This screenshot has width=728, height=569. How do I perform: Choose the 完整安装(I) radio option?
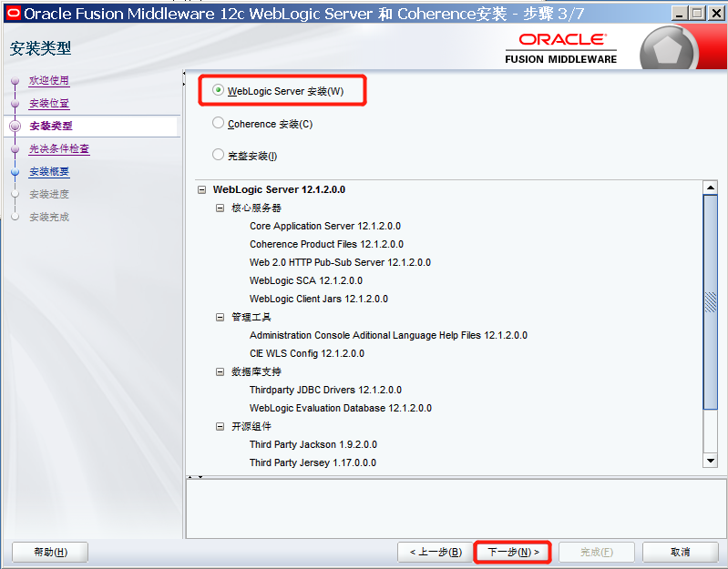(218, 155)
